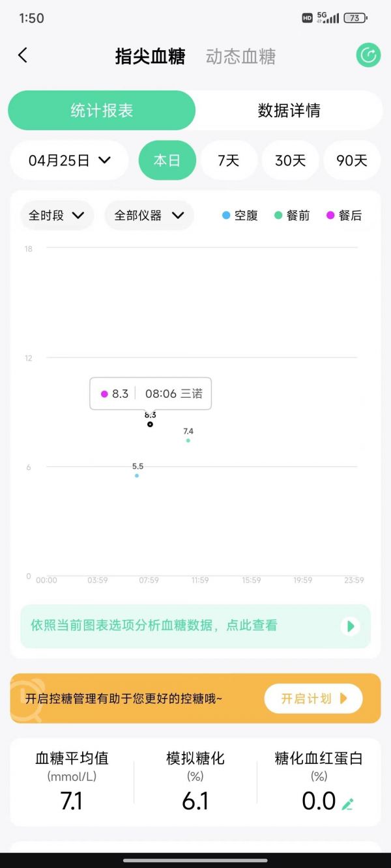
Task: Toggle the 空腹 legend filter
Action: (240, 216)
